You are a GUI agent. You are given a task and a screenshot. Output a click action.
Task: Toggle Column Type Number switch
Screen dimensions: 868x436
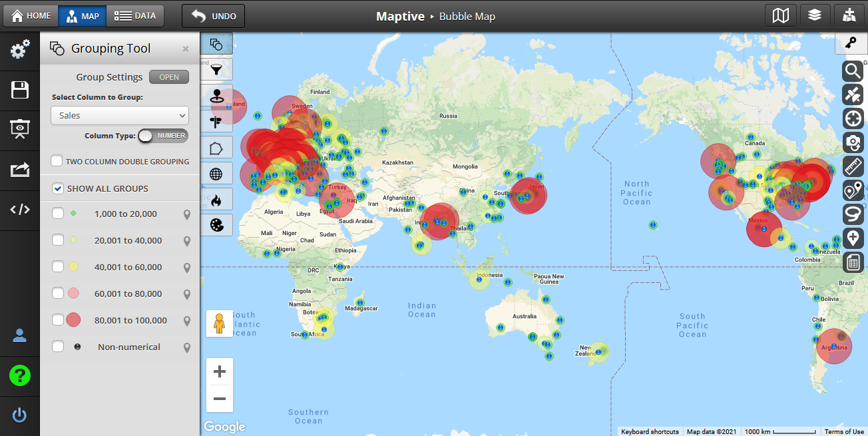(163, 136)
